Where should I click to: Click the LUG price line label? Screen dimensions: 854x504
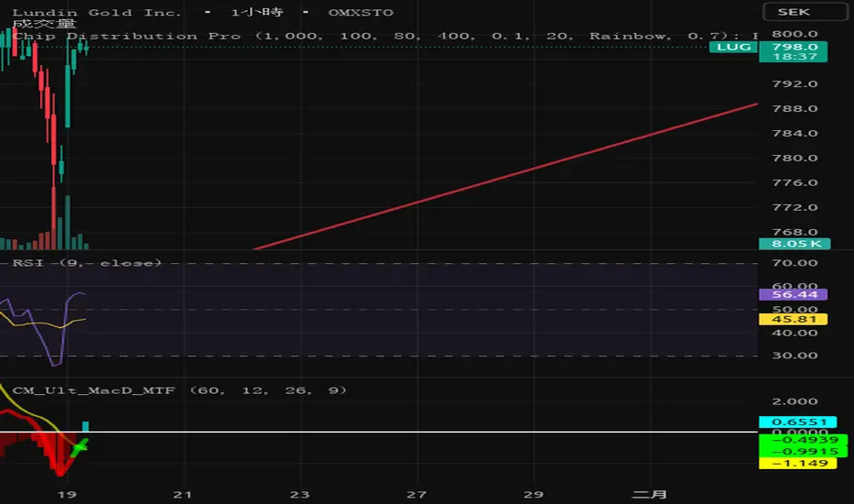tap(734, 47)
